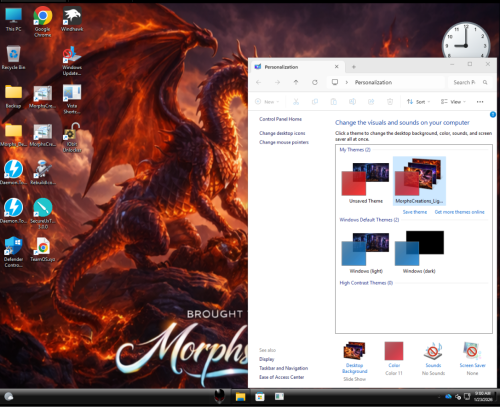Click the Forward arrow in Personalization window
500x407 pixels.
tap(277, 82)
